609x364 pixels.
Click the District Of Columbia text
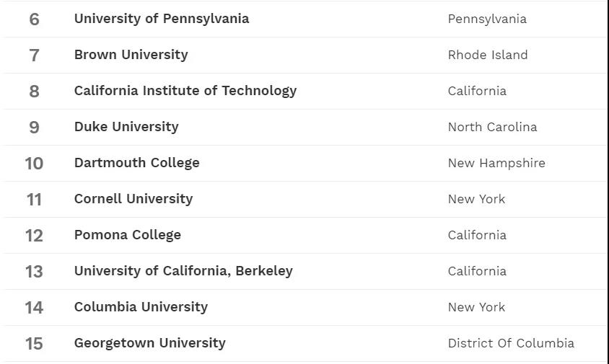(511, 343)
